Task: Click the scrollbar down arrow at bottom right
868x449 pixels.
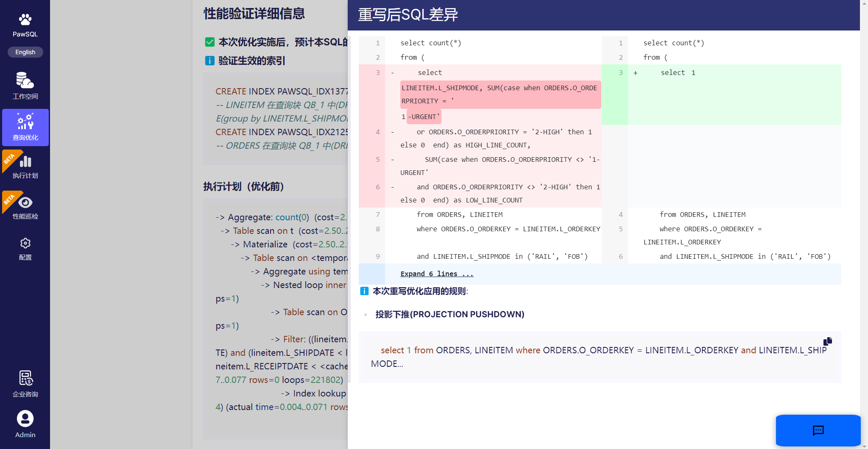Action: [864, 446]
